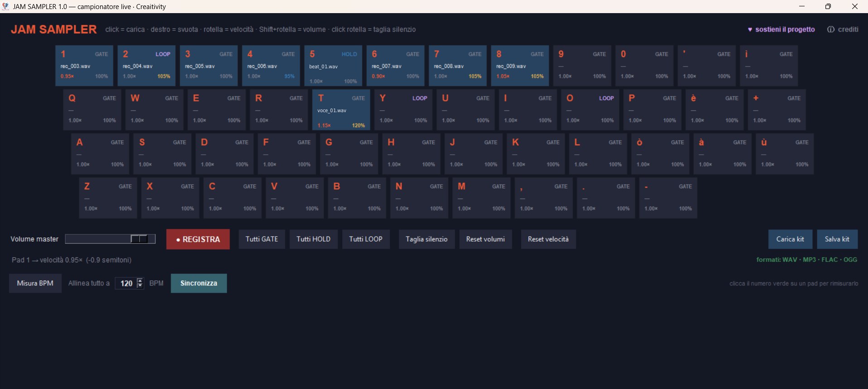Adjust the Volume master slider handle
868x389 pixels.
[x=139, y=239]
